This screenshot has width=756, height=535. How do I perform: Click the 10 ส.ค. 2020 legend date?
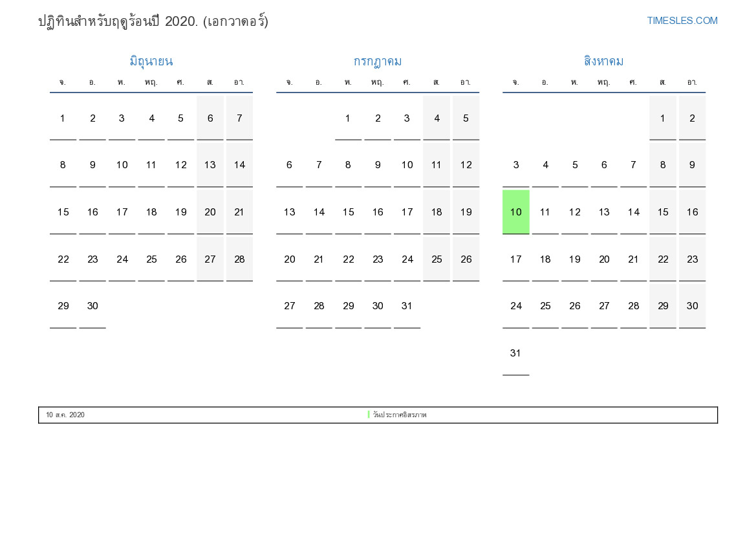coord(65,415)
